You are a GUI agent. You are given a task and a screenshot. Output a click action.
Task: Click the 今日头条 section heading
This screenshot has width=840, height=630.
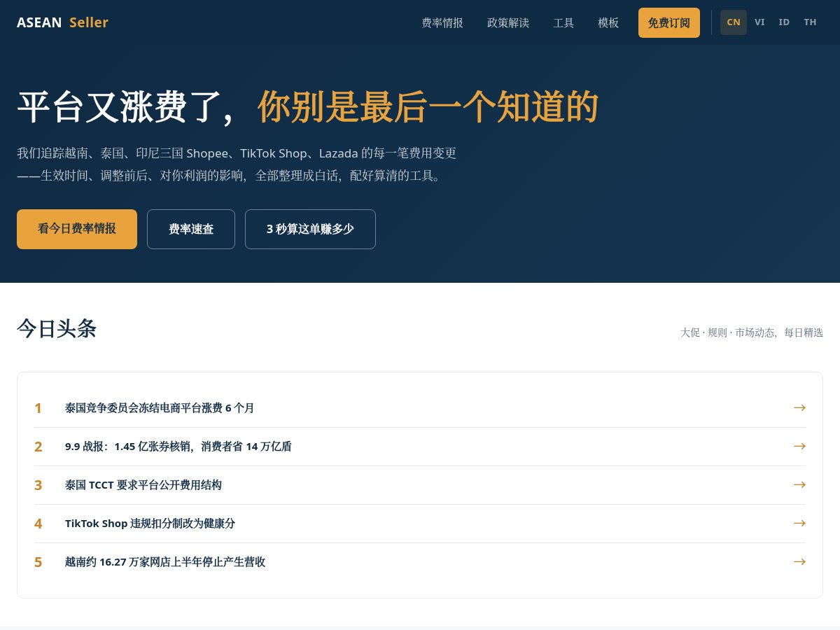57,328
